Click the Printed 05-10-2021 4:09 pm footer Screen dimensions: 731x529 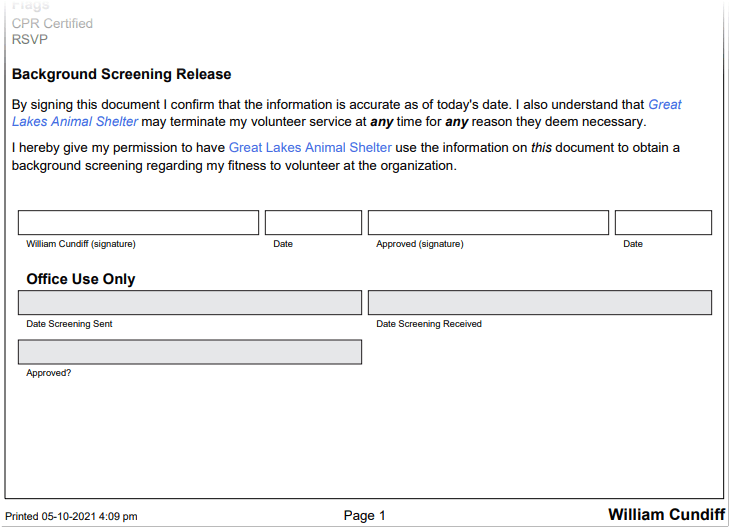[71, 516]
